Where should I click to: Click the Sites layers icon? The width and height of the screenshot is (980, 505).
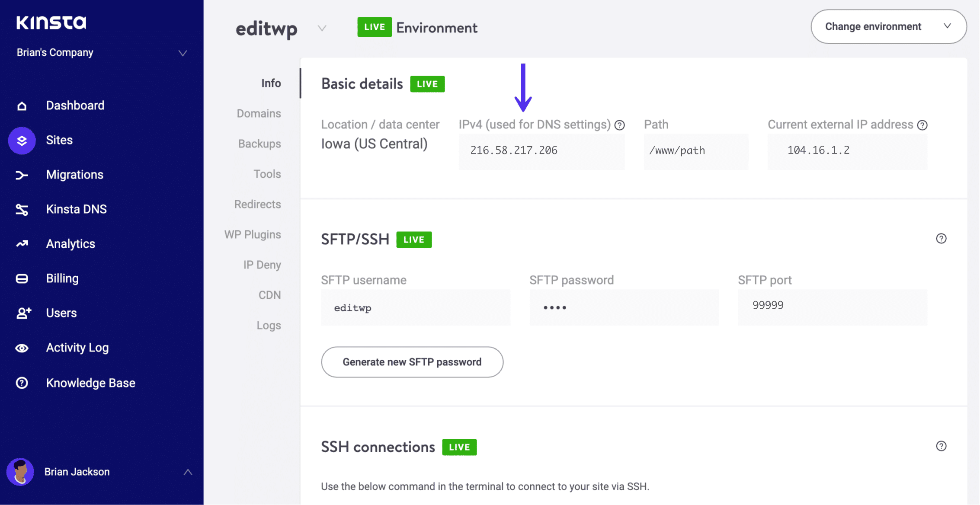point(22,141)
